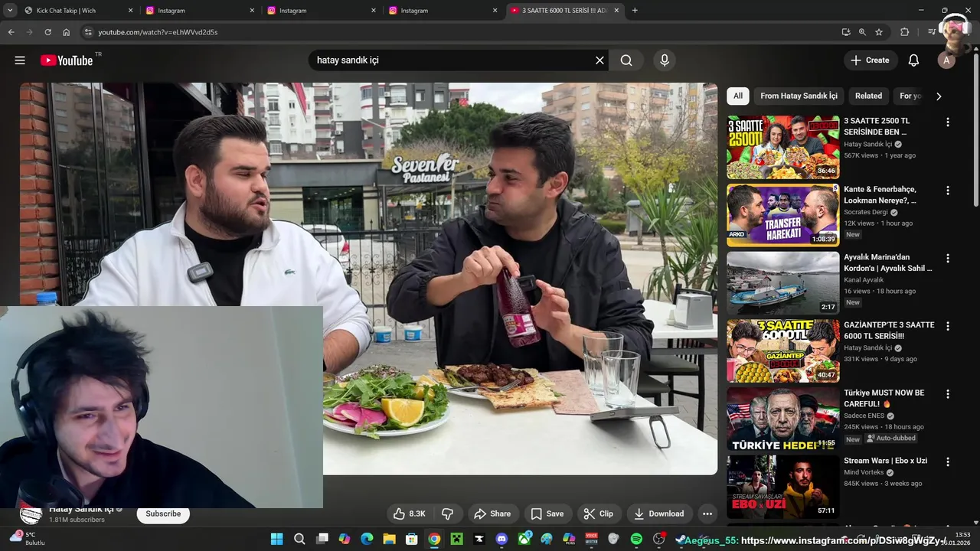Open Microsoft Edge from the taskbar
The height and width of the screenshot is (551, 980).
[x=367, y=539]
